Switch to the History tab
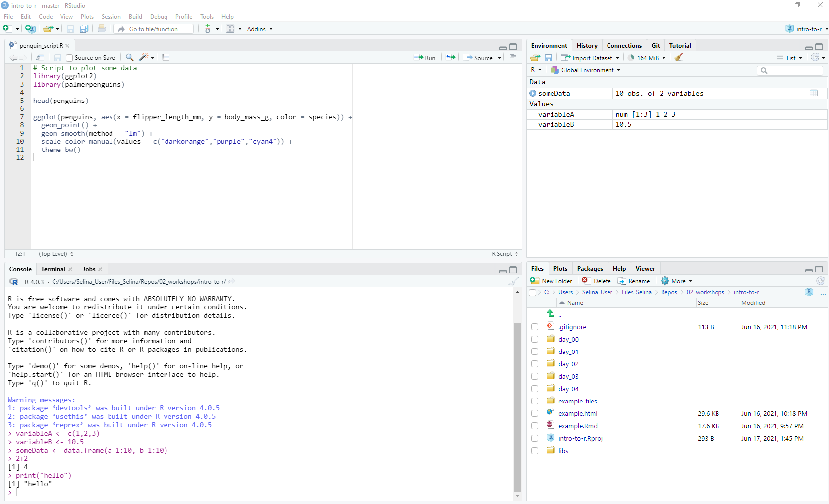Viewport: 829px width, 504px height. click(587, 46)
